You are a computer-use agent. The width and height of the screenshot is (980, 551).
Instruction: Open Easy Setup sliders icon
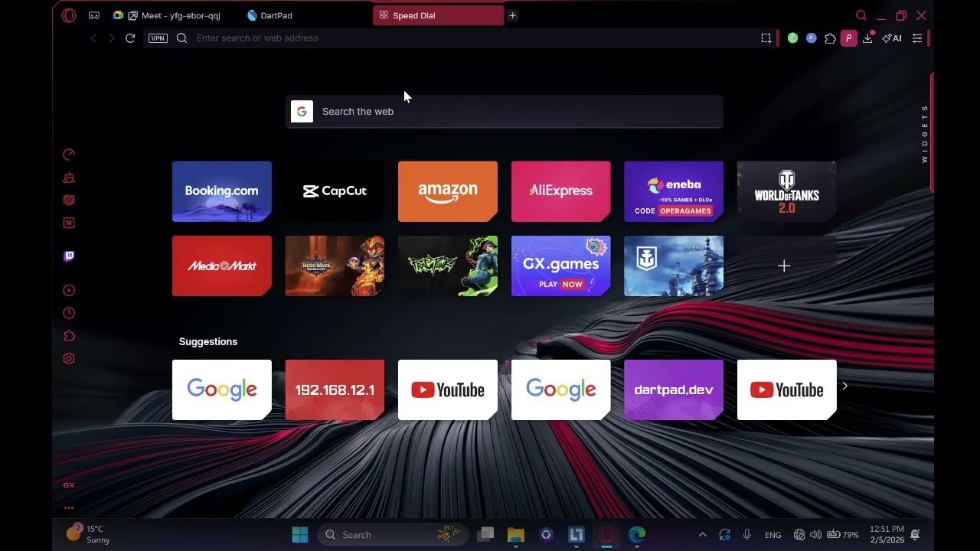pyautogui.click(x=917, y=38)
